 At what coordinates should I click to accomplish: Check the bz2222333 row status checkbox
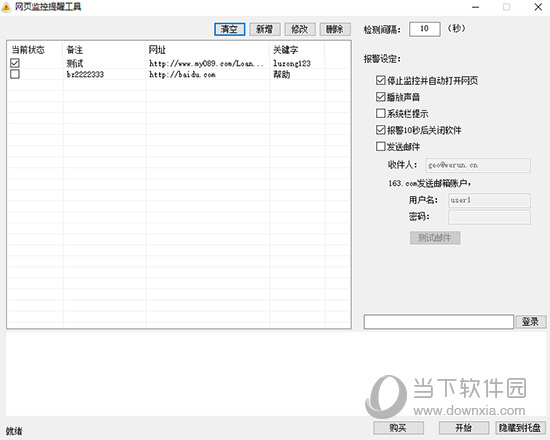15,74
